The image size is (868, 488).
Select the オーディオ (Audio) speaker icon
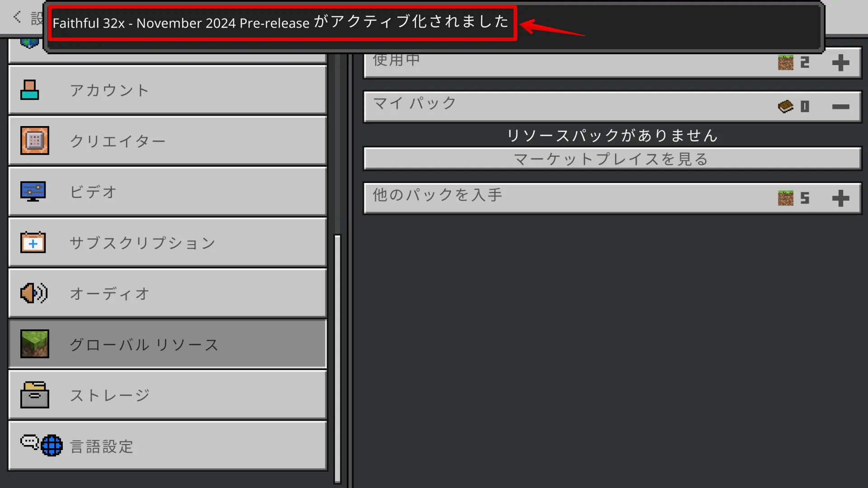pyautogui.click(x=33, y=293)
